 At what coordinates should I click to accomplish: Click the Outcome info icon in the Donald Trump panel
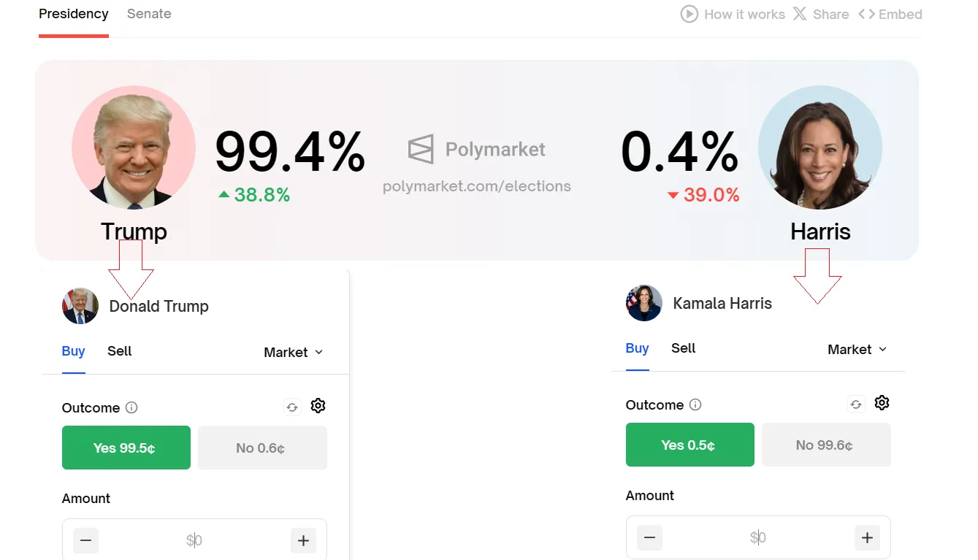coord(131,407)
